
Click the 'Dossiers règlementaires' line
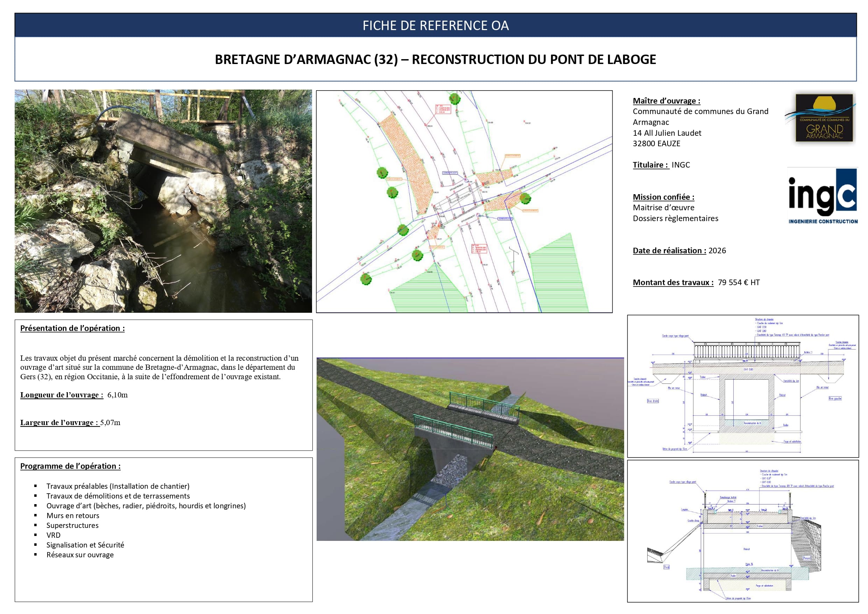[676, 219]
